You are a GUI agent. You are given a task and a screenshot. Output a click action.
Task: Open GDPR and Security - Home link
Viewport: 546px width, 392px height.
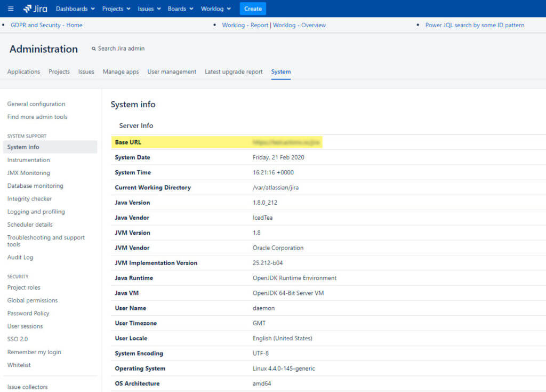point(47,25)
